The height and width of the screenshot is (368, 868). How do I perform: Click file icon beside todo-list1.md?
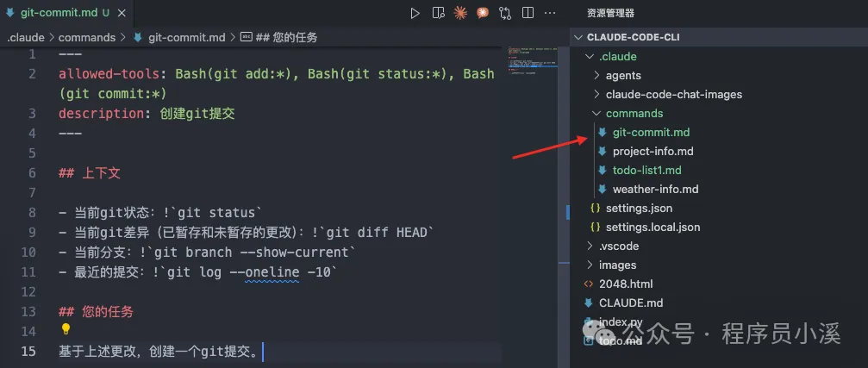click(x=603, y=170)
